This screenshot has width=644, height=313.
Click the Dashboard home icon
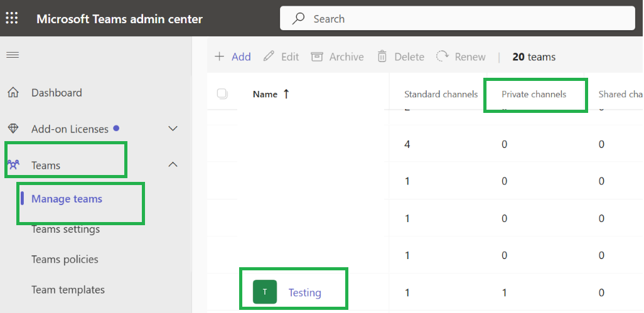click(13, 93)
